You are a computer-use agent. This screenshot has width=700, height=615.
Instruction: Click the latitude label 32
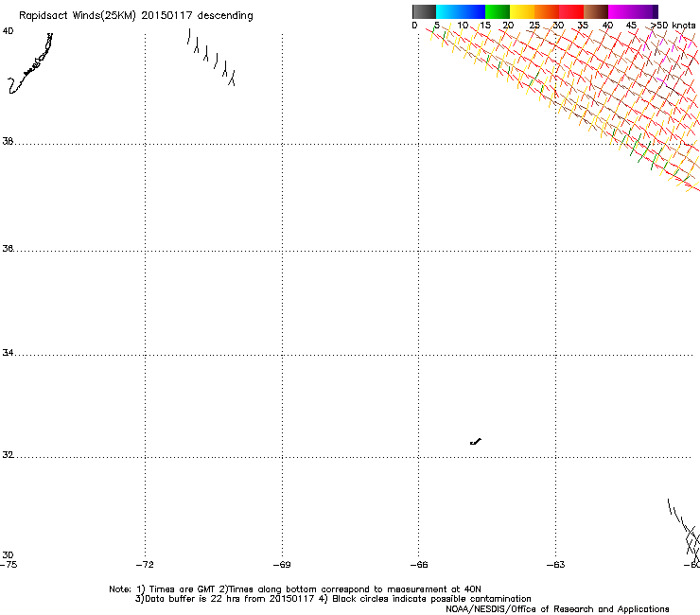(8, 455)
